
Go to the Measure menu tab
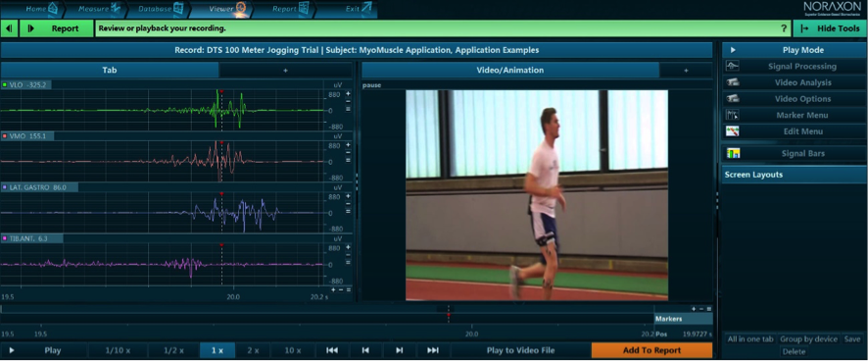[99, 8]
